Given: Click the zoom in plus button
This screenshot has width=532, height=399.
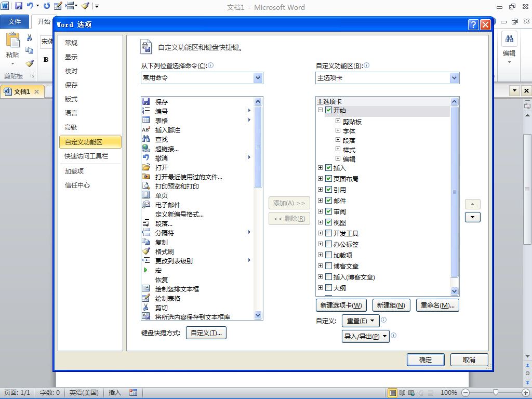Looking at the screenshot, I should 526,393.
